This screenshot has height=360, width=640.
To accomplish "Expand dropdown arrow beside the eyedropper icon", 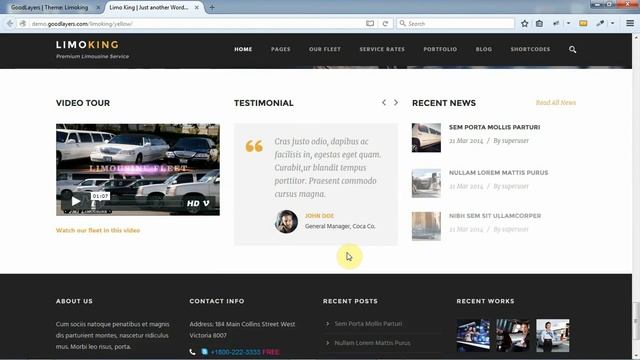I will click(x=612, y=24).
